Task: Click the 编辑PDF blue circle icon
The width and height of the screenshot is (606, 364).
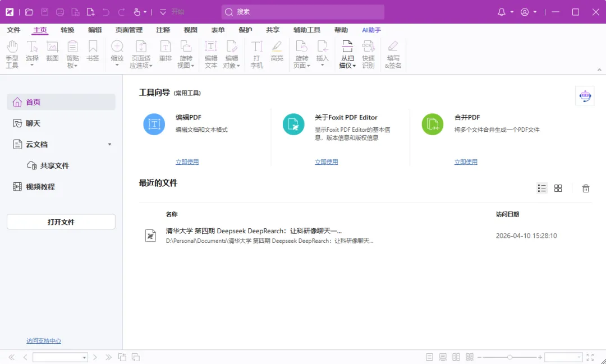Action: [x=154, y=124]
